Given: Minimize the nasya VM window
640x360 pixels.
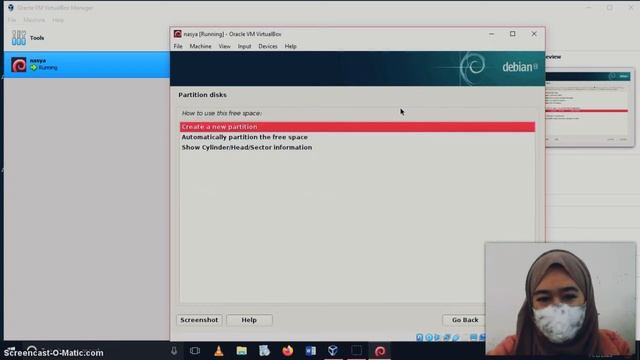Looking at the screenshot, I should 491,34.
